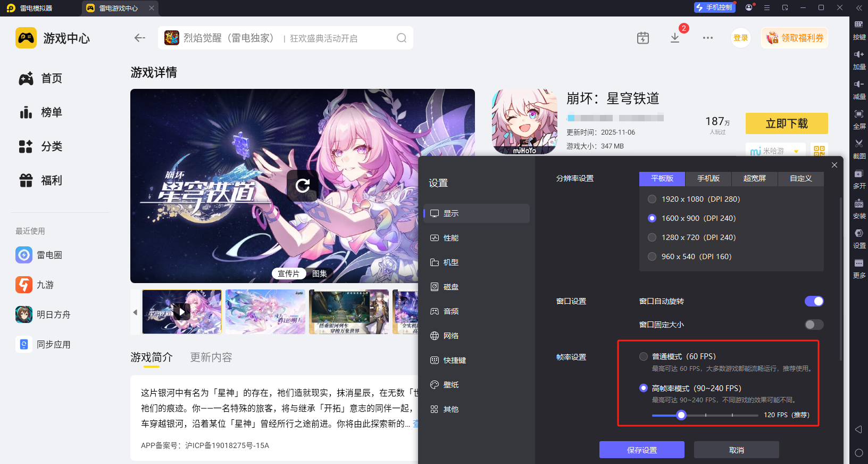Open 明日方舟 from recently used
The image size is (868, 464).
click(44, 314)
